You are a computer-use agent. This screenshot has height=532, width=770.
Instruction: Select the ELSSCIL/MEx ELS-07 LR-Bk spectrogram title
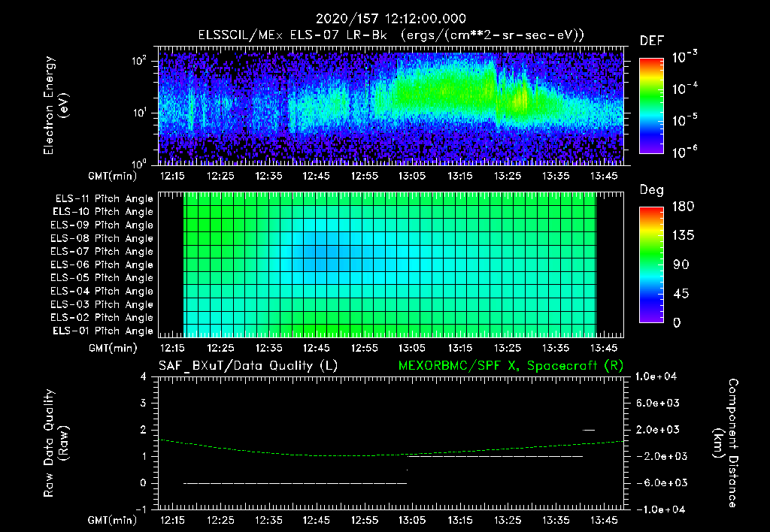[391, 35]
